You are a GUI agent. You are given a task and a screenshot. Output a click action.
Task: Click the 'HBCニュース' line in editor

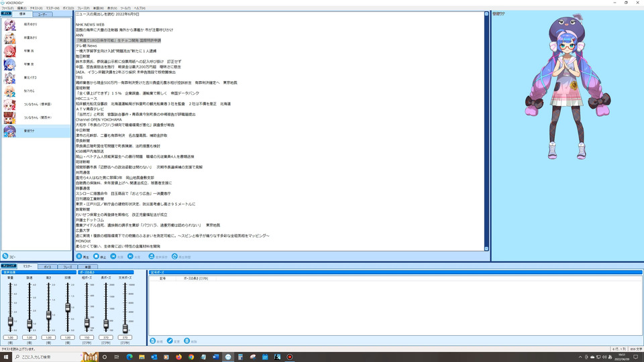tap(87, 99)
